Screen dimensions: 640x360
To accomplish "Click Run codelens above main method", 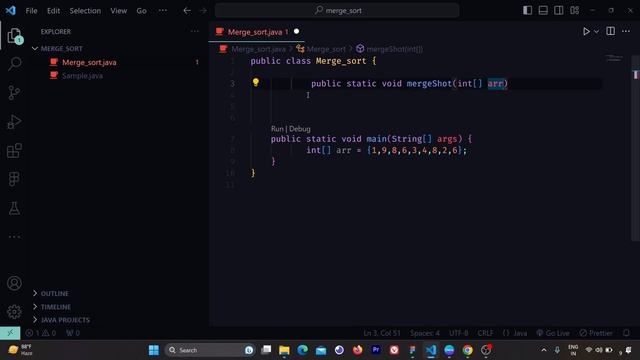I will point(277,129).
